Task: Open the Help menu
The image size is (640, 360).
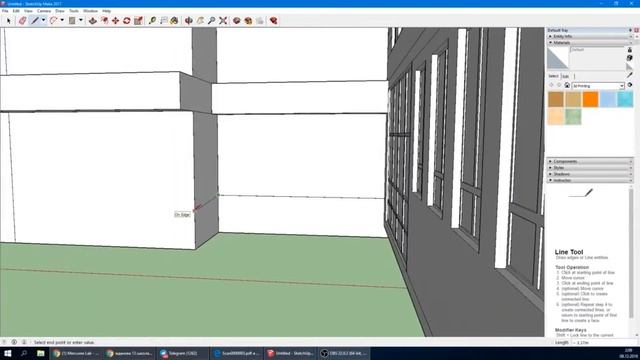Action: [x=107, y=11]
